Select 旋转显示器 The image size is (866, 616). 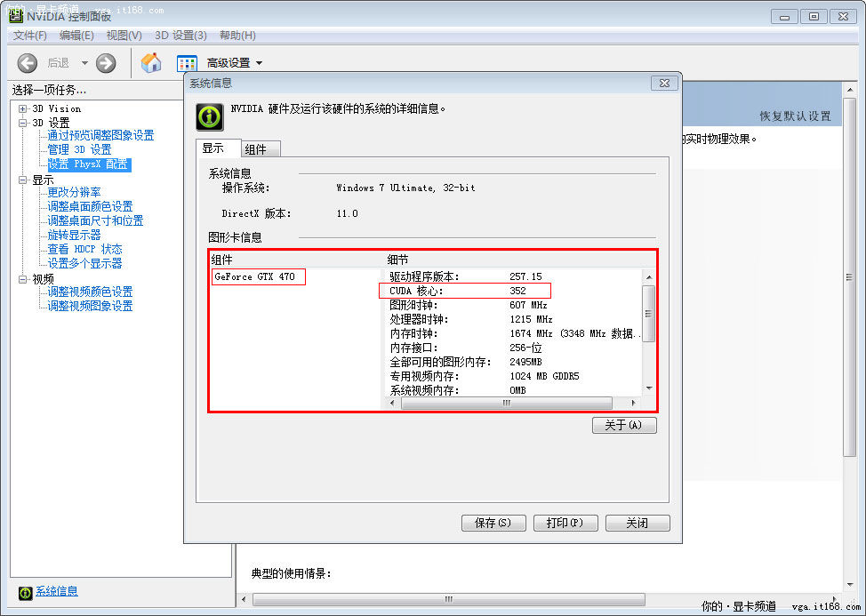(x=74, y=236)
